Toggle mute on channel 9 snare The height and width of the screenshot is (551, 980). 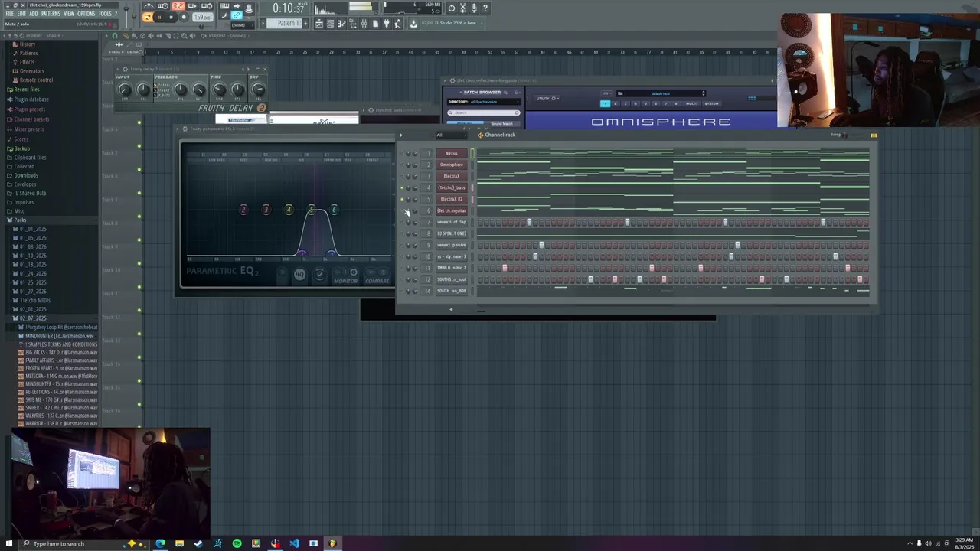[402, 245]
